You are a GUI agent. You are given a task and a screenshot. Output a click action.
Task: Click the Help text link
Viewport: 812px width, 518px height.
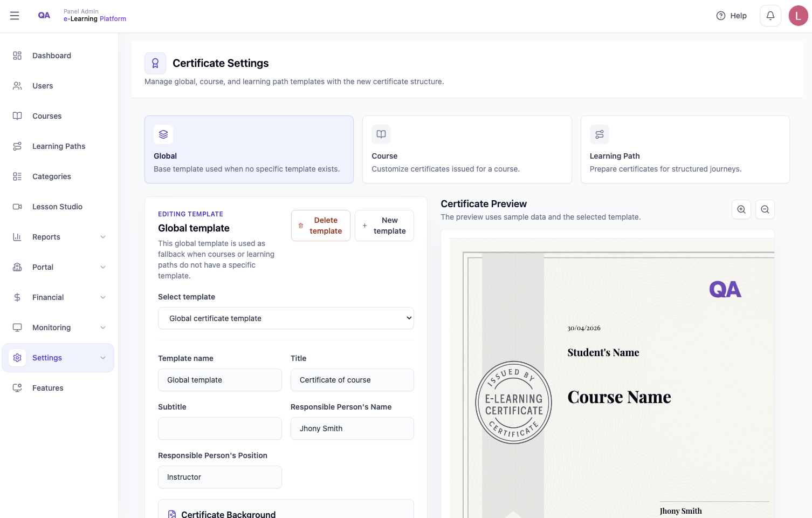click(738, 16)
